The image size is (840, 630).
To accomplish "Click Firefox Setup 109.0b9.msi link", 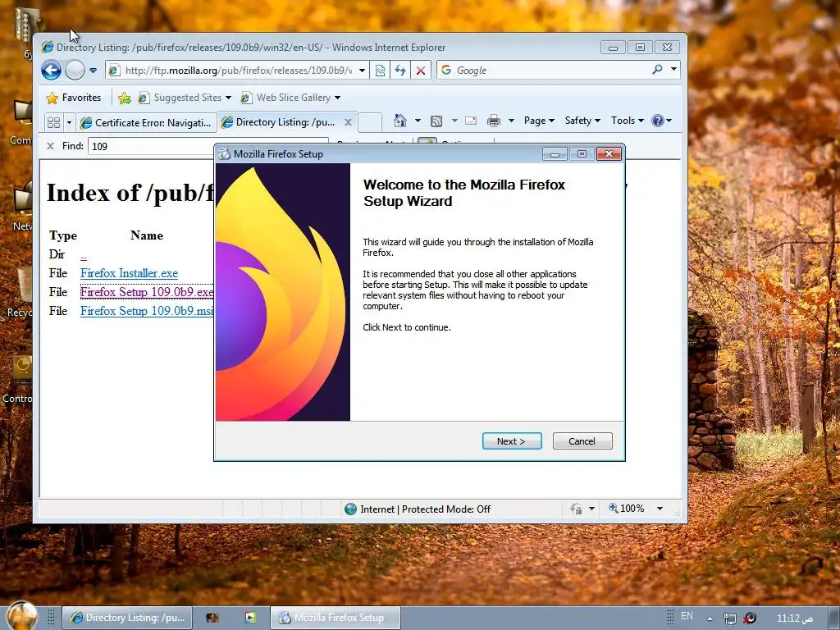I will point(147,311).
